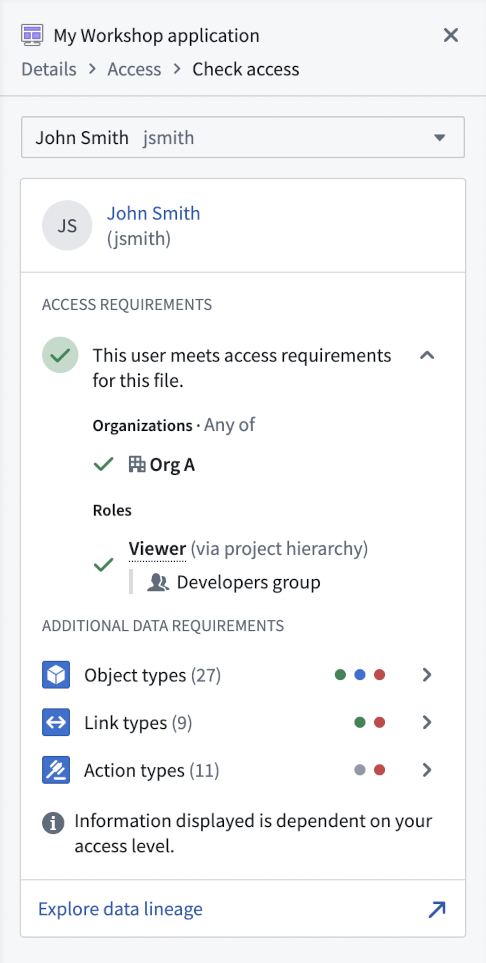Expand Object types with the chevron
The width and height of the screenshot is (486, 963).
point(428,675)
